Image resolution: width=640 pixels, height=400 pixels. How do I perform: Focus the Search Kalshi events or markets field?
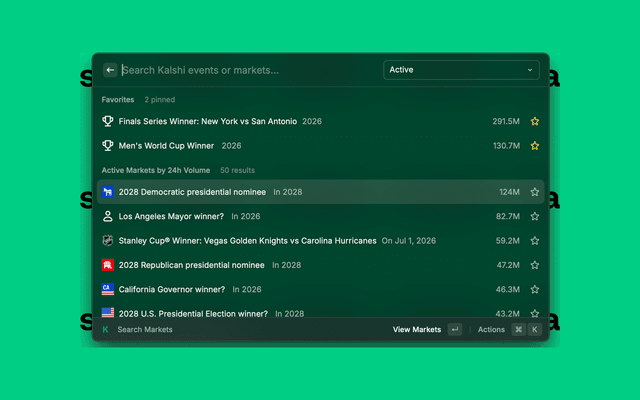(249, 70)
